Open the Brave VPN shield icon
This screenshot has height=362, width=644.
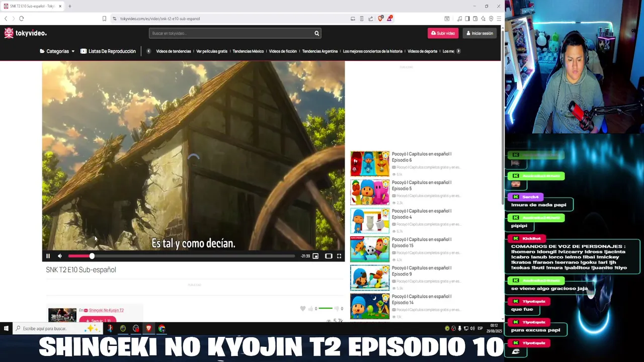coord(492,19)
